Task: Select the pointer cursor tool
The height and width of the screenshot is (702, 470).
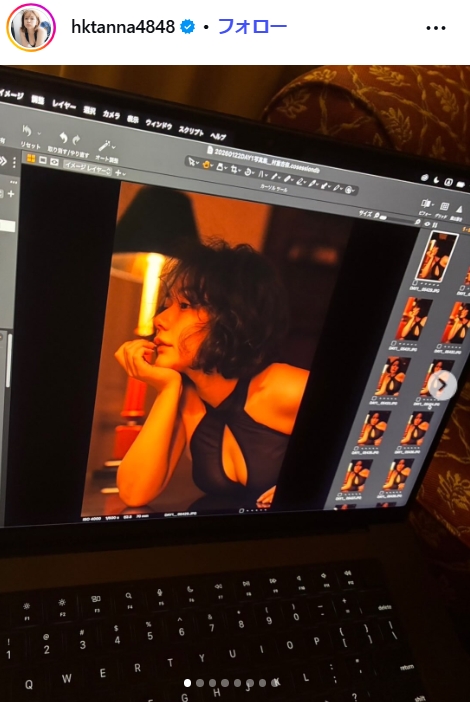Action: click(192, 162)
